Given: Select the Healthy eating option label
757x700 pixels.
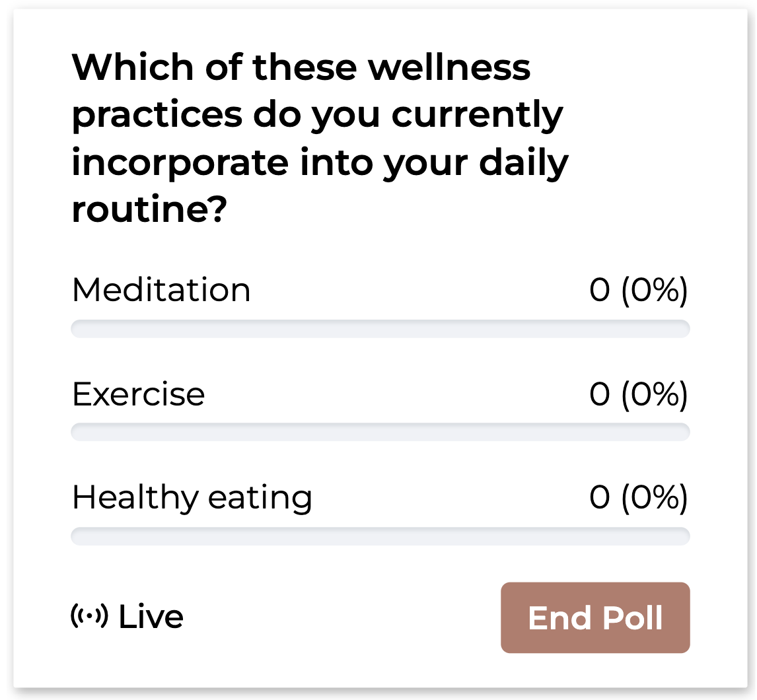Looking at the screenshot, I should pos(192,498).
